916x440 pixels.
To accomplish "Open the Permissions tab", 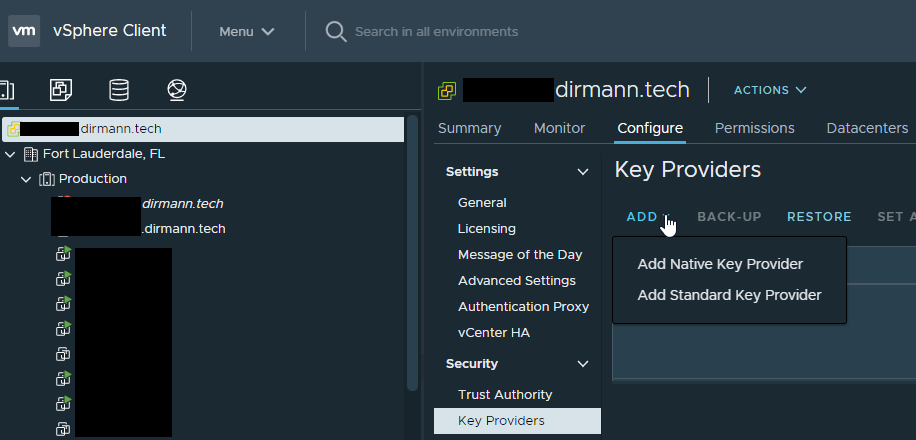I will (x=754, y=128).
